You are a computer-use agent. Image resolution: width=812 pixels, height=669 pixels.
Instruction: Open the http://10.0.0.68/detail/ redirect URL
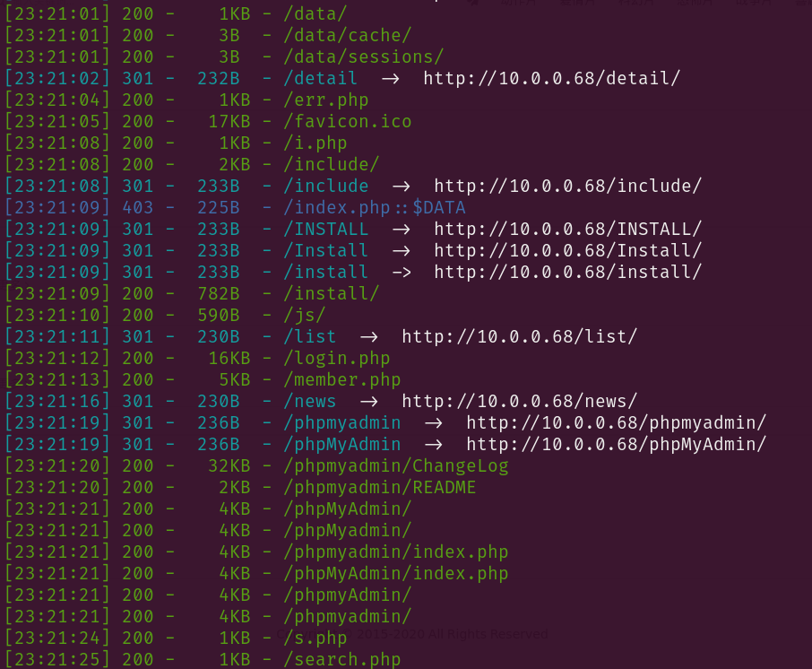click(x=551, y=78)
